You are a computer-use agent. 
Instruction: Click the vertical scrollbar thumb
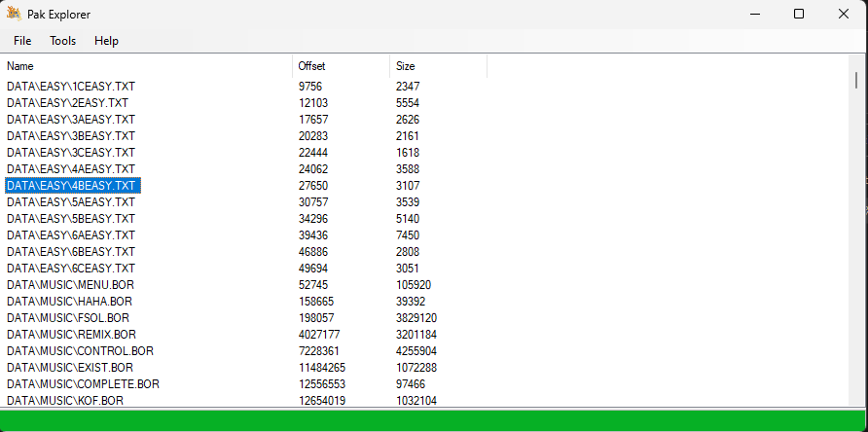point(855,81)
